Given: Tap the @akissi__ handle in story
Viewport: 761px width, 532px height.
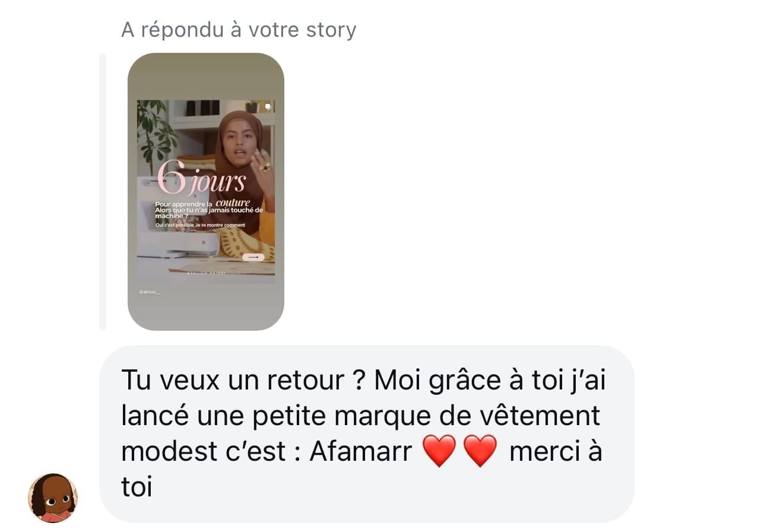Looking at the screenshot, I should pyautogui.click(x=150, y=292).
